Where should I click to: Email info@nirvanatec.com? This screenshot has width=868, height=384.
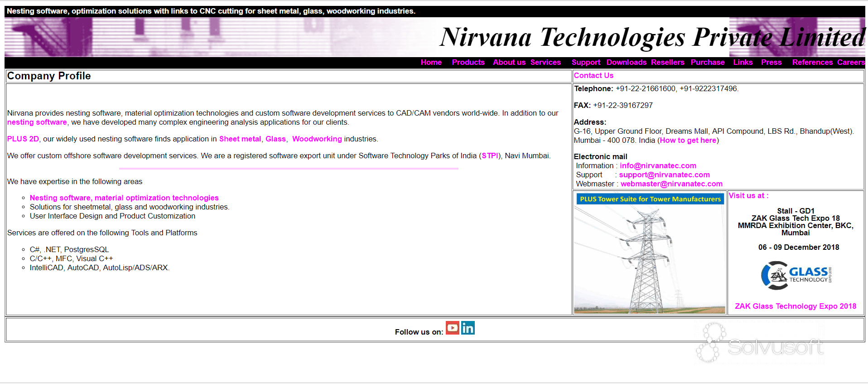(x=658, y=166)
